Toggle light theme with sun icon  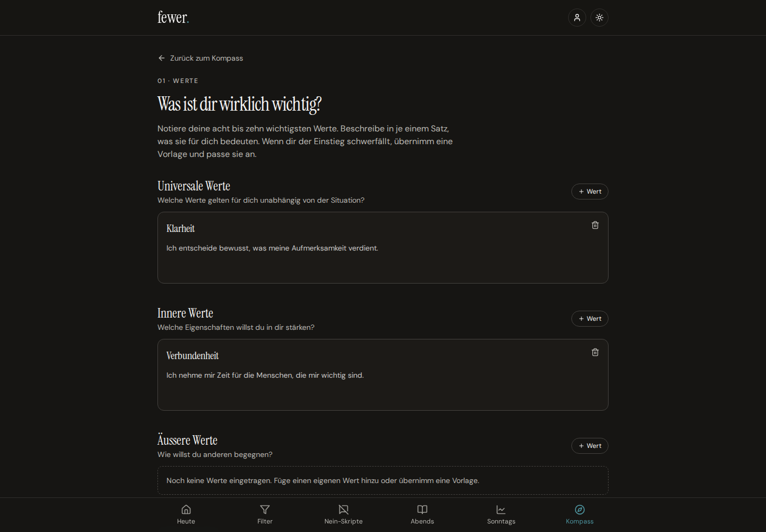point(600,18)
